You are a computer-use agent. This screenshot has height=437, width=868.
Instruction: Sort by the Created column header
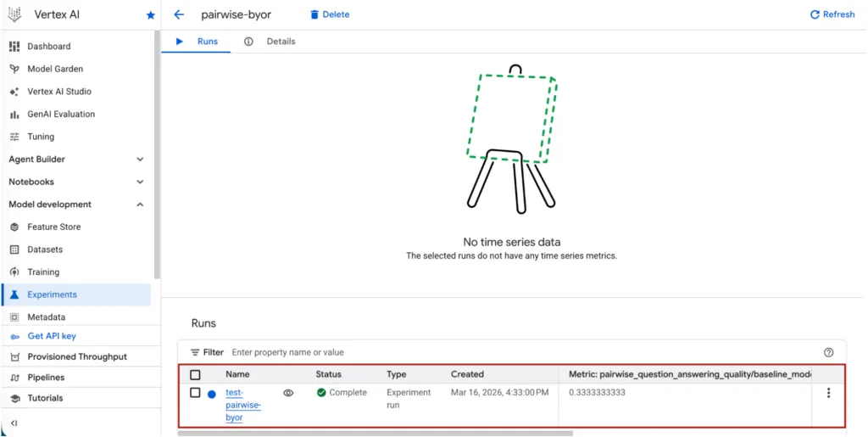(x=467, y=374)
